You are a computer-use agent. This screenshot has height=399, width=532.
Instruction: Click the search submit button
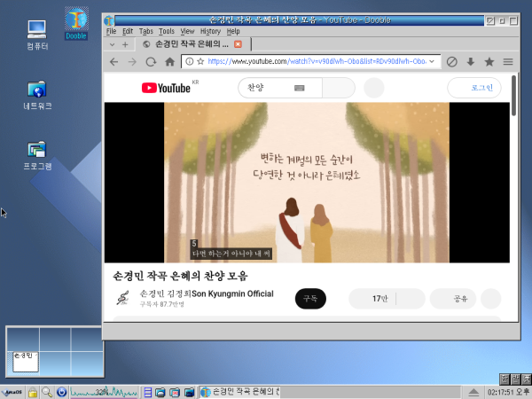pyautogui.click(x=339, y=88)
